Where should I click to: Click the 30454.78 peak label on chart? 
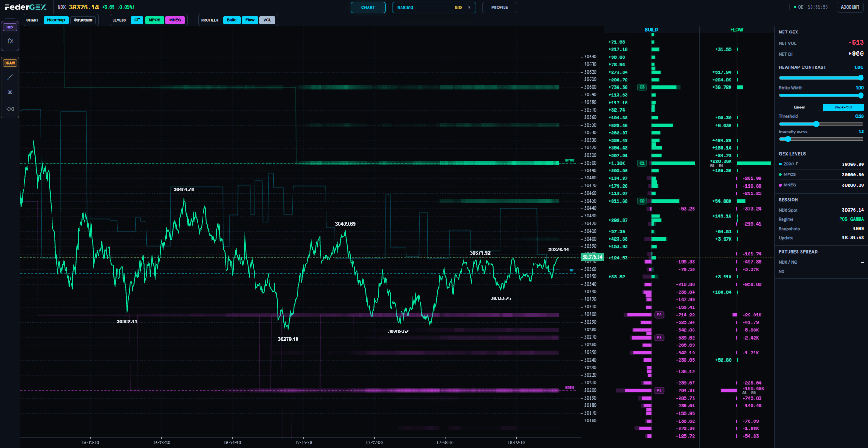(184, 190)
